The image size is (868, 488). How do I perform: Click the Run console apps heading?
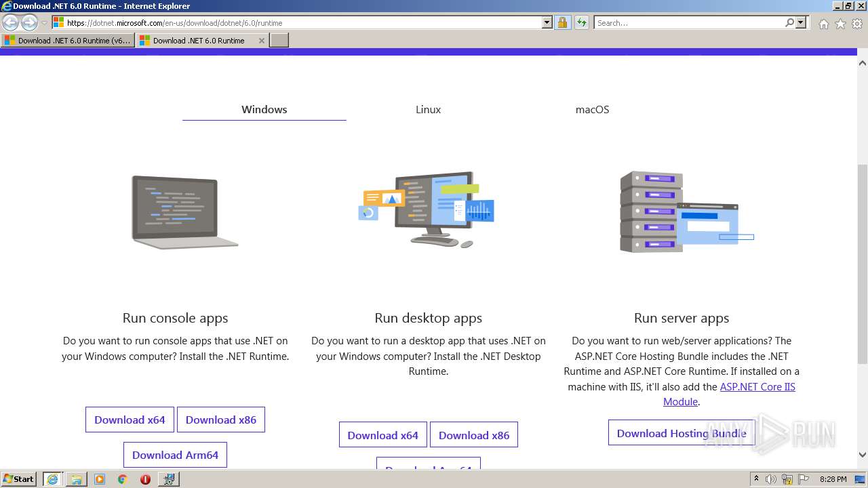(175, 318)
